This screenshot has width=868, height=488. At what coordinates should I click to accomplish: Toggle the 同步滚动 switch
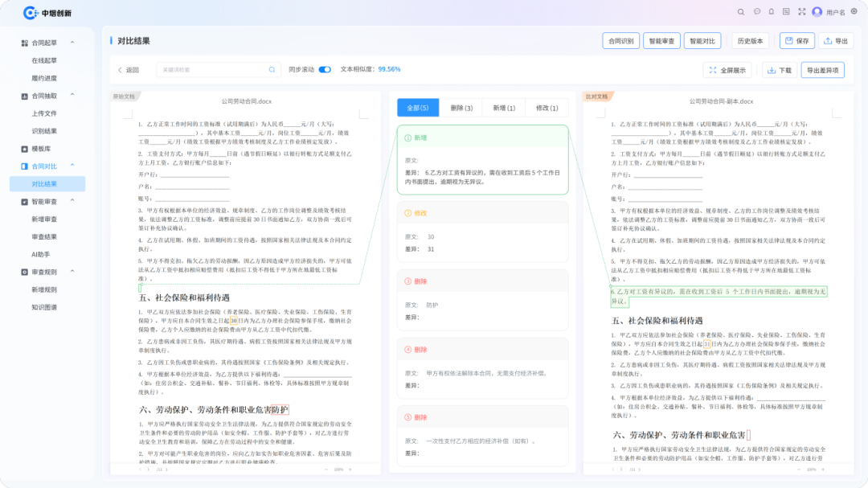point(325,70)
